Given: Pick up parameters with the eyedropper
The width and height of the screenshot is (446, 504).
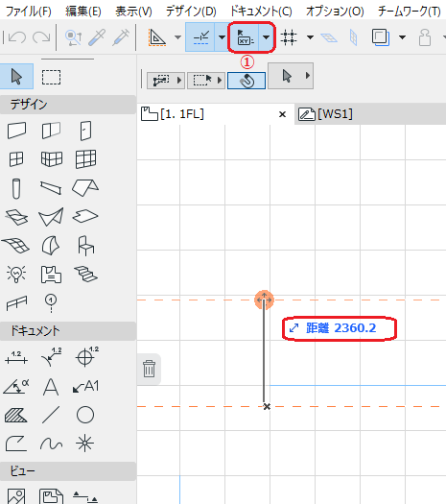Looking at the screenshot, I should [97, 37].
